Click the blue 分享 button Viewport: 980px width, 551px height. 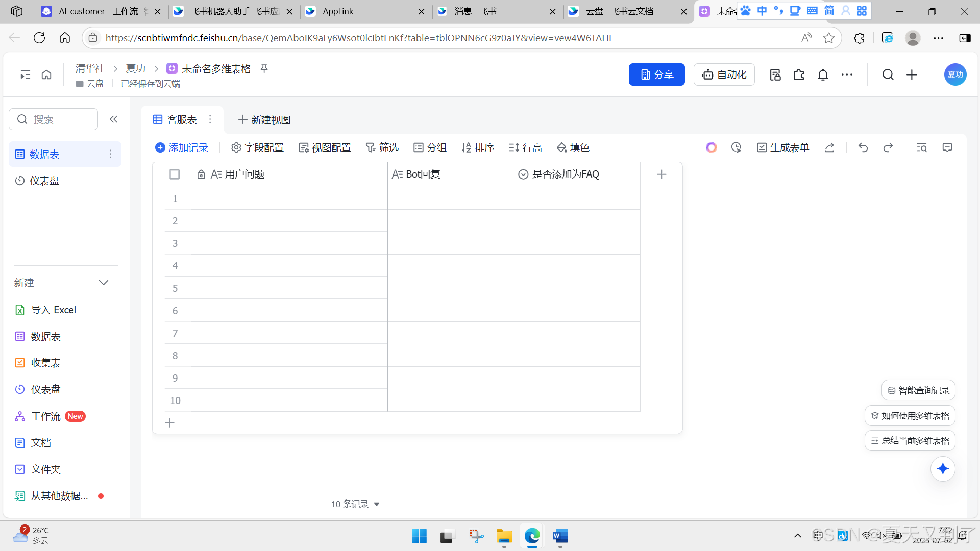(656, 75)
